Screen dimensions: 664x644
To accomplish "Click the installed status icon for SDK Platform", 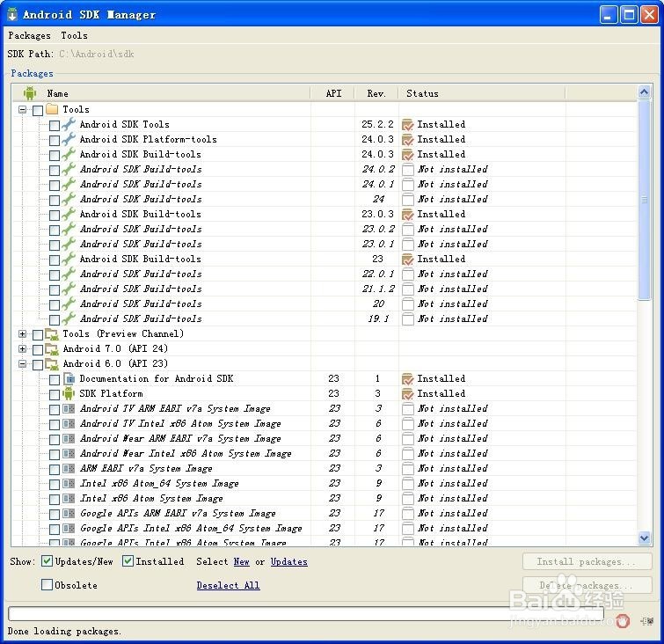I will coord(407,394).
